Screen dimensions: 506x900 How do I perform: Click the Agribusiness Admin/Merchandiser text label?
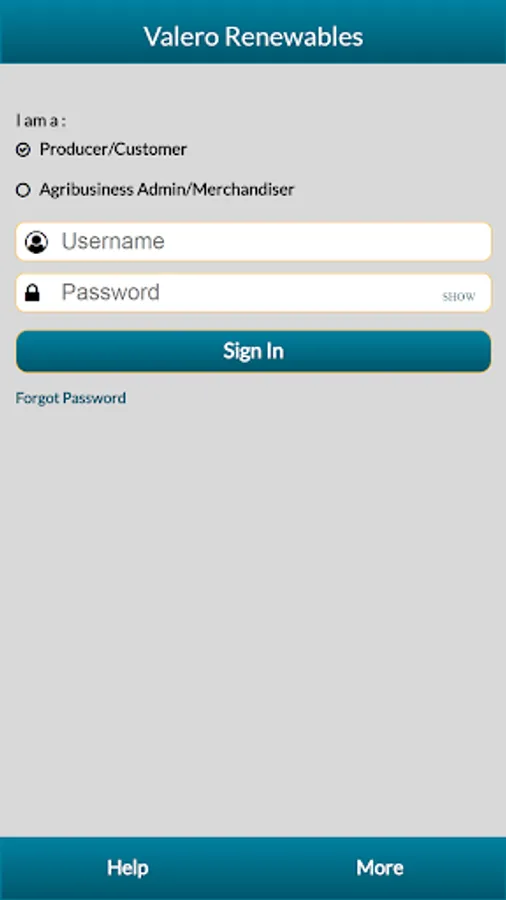tap(166, 189)
